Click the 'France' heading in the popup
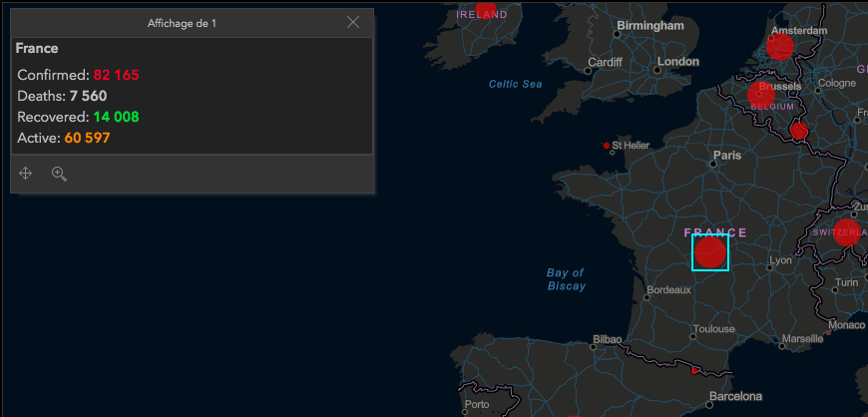Screen dimensions: 868x417 [x=37, y=48]
